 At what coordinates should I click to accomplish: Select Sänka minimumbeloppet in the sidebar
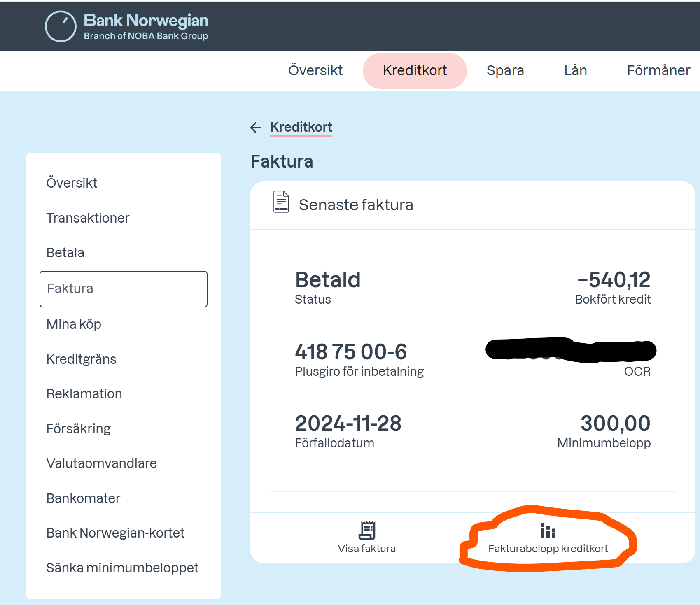(122, 568)
